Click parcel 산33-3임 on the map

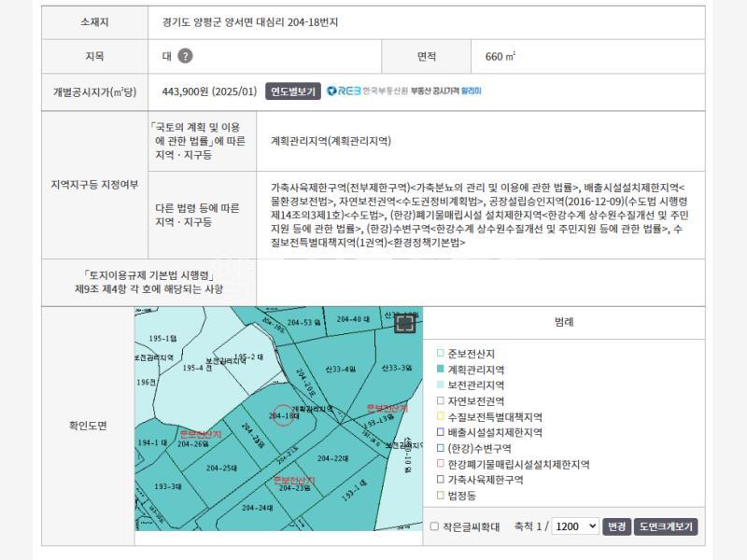click(397, 368)
